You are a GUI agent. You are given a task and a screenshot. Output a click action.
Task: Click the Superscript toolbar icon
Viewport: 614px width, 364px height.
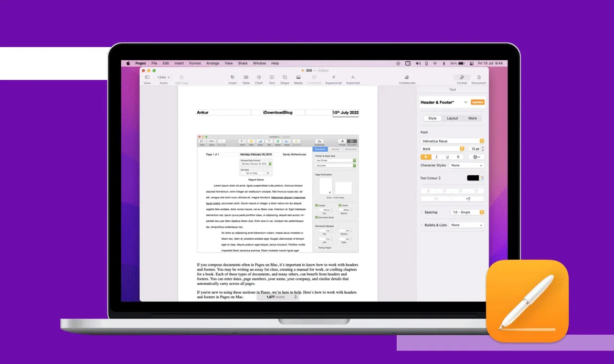[334, 78]
